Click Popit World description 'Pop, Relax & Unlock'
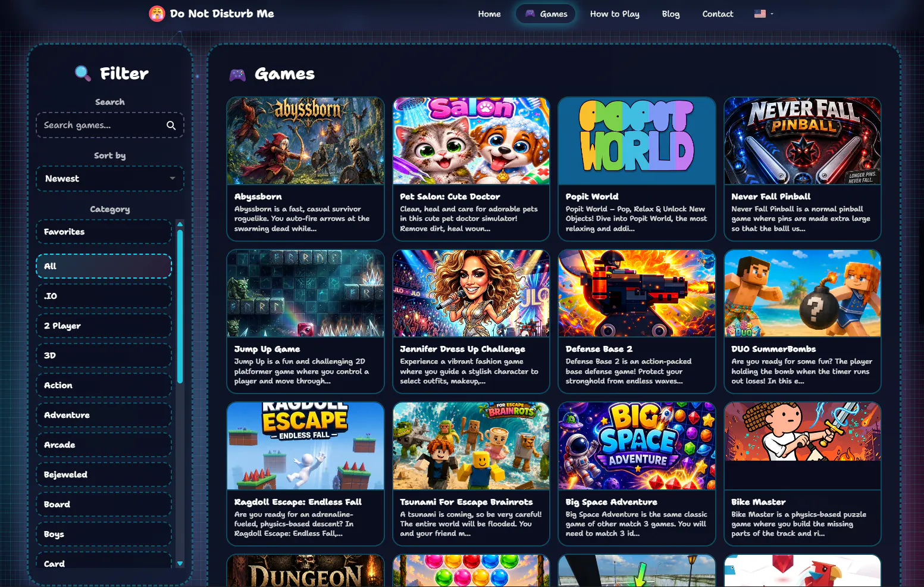924x587 pixels. [636, 218]
